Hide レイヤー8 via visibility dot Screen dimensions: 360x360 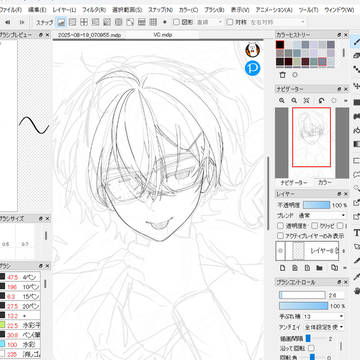pos(280,251)
